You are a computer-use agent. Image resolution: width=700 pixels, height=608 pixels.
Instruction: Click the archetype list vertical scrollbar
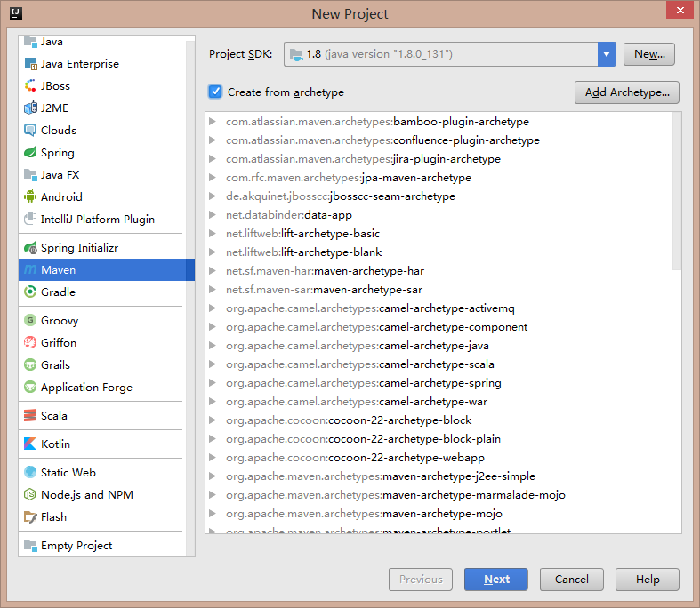point(677,192)
